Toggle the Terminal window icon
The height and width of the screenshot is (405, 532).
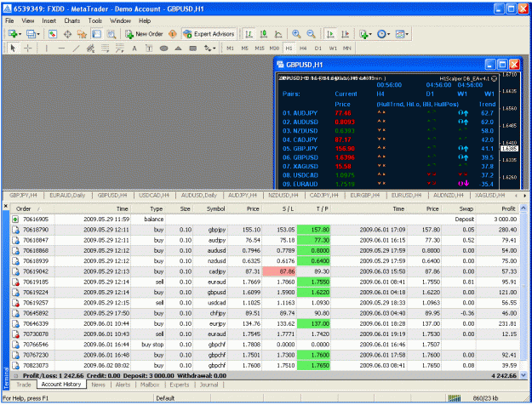click(x=97, y=34)
